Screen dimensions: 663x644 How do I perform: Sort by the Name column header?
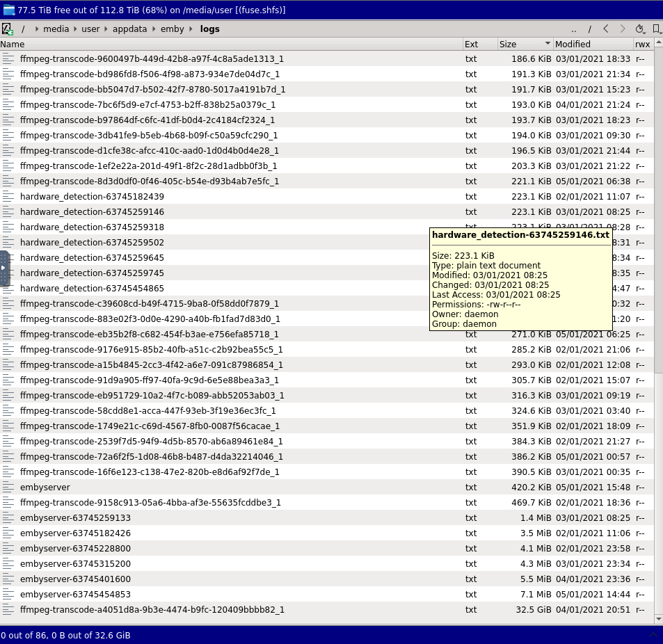[231, 44]
